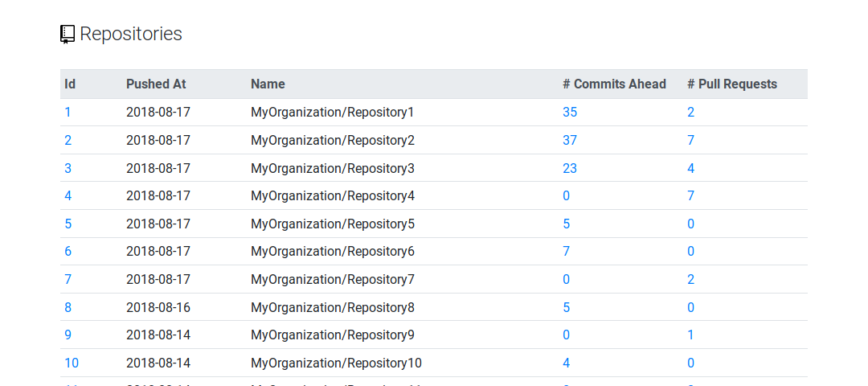The width and height of the screenshot is (868, 386).
Task: Open repository Id 7 link
Action: click(x=68, y=279)
